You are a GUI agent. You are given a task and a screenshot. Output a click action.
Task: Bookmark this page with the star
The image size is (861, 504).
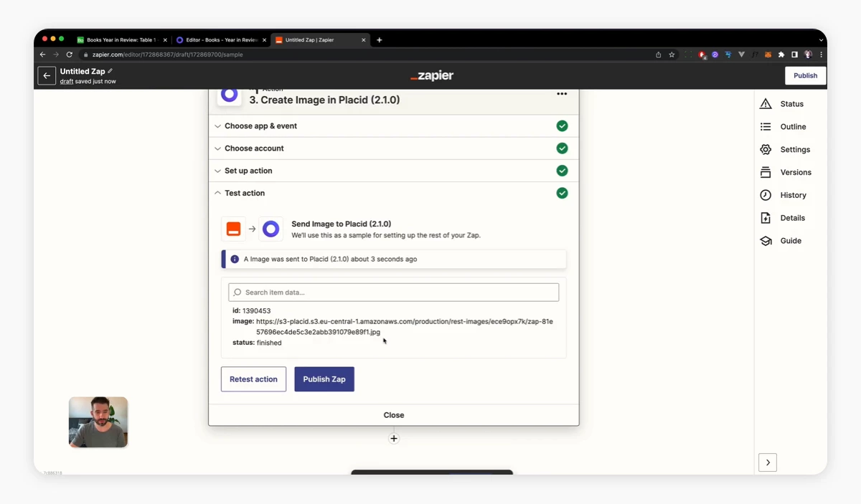coord(672,54)
